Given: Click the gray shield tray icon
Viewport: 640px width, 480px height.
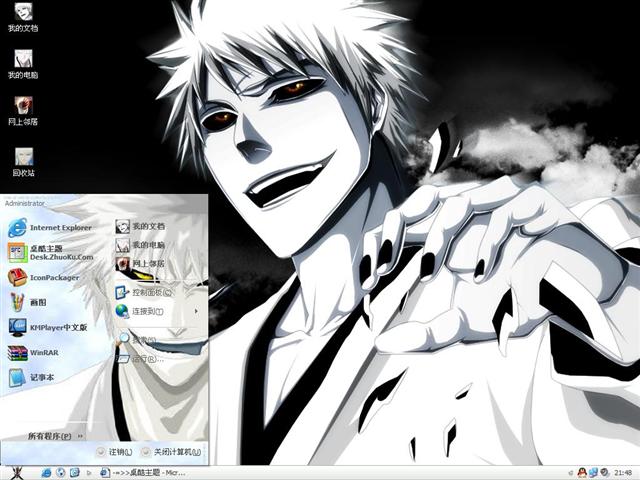Looking at the screenshot, I should coord(604,473).
